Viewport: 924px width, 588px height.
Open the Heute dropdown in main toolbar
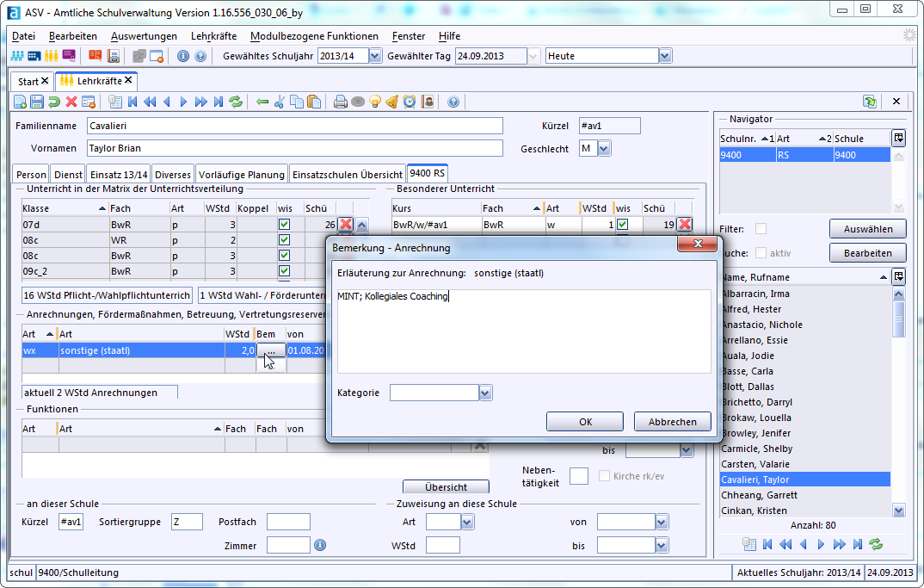pos(665,56)
